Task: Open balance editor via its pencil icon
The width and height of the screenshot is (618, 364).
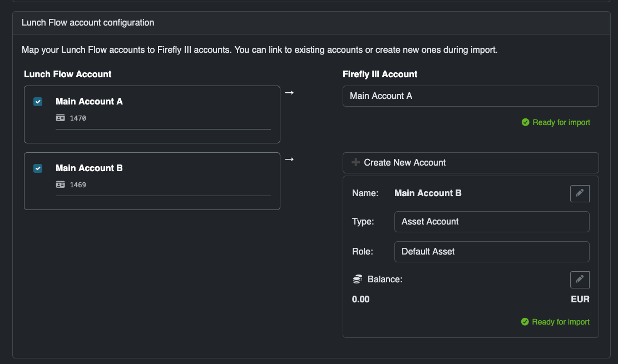Action: pos(580,280)
